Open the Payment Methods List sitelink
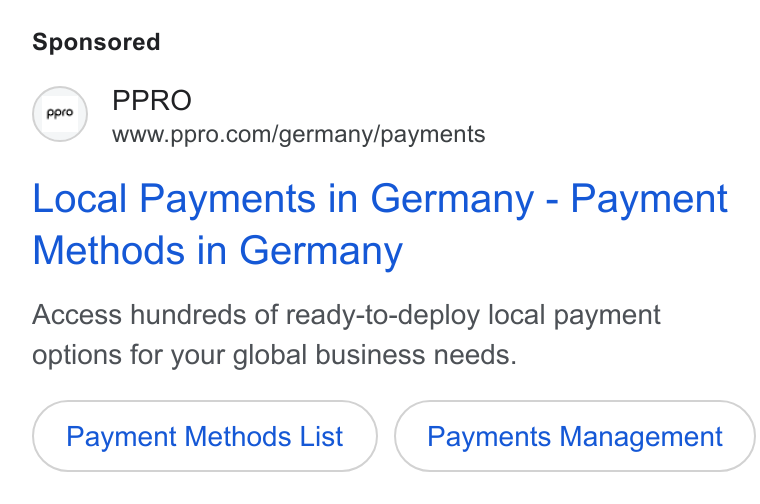This screenshot has width=760, height=504. (205, 436)
